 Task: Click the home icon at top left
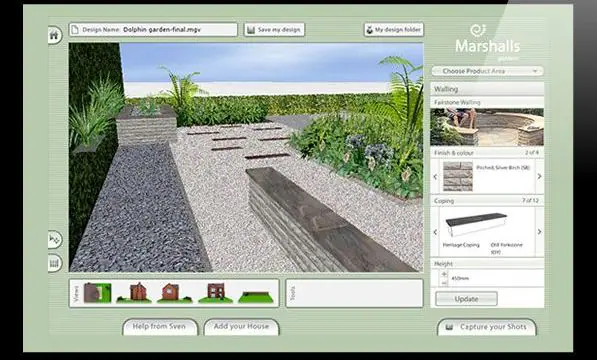tap(54, 35)
